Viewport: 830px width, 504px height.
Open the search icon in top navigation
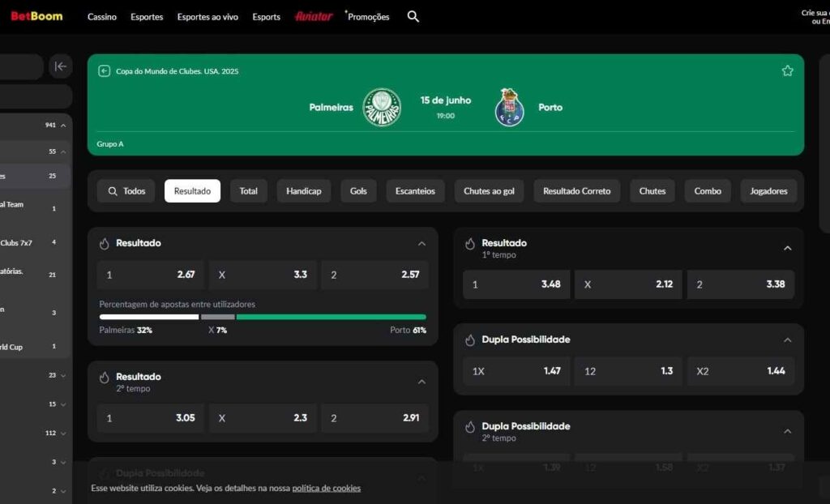tap(413, 15)
